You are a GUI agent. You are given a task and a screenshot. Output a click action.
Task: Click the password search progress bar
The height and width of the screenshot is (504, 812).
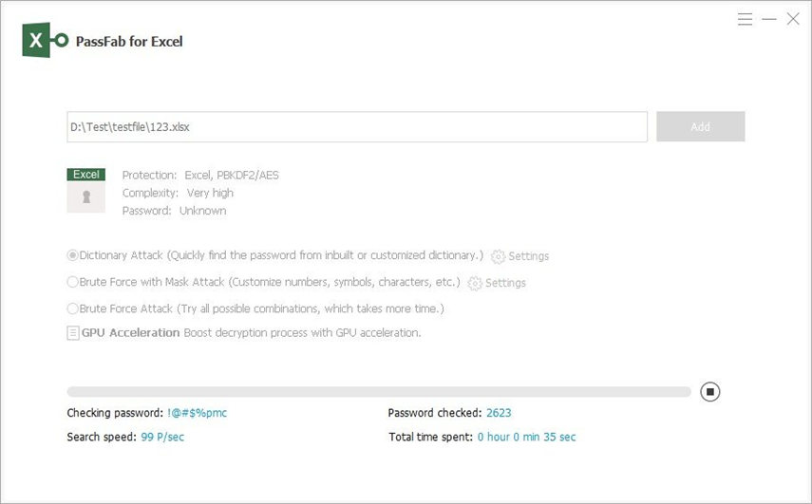coord(379,392)
